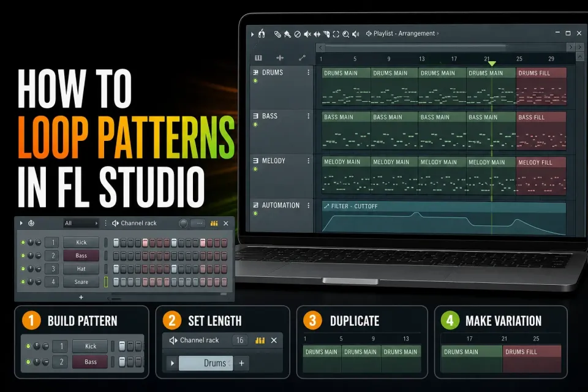Select the Slip tool double-arrow icon
Viewport: 588px width, 392px height.
[x=317, y=34]
